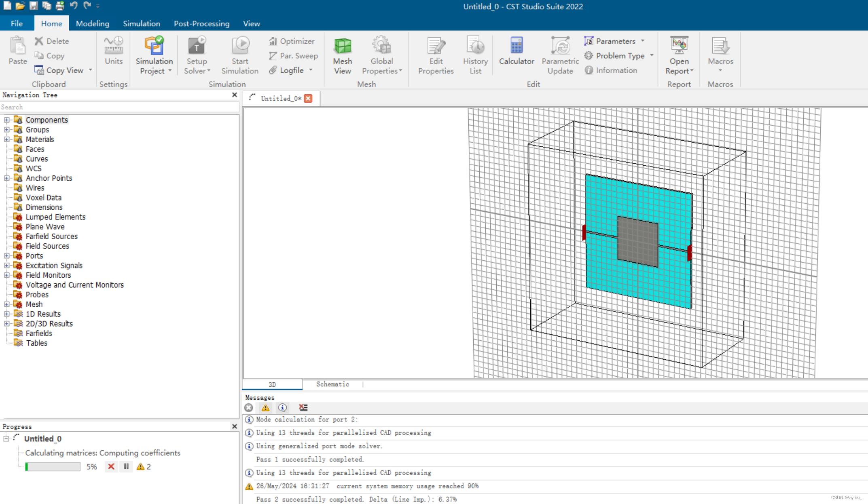Click the Delete button in Clipboard

click(51, 41)
